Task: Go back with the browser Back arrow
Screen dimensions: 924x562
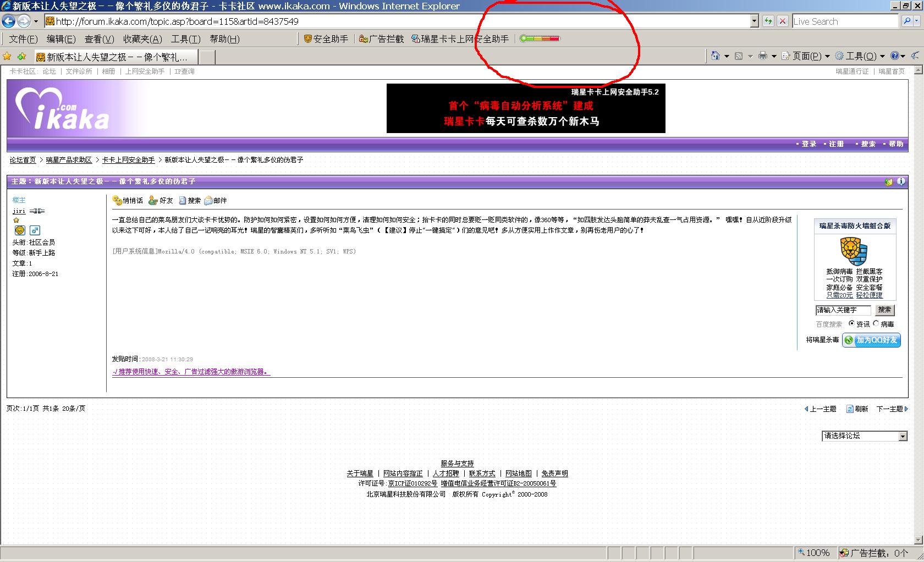Action: (8, 21)
